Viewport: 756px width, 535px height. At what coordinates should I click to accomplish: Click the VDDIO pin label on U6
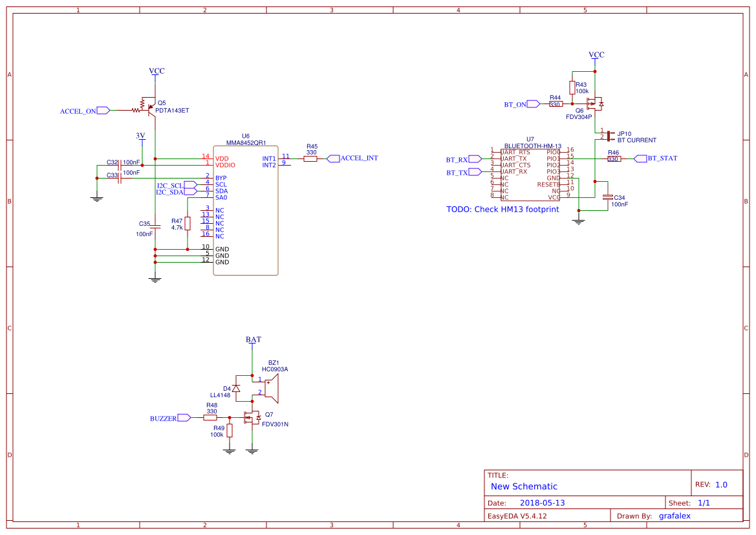(225, 165)
